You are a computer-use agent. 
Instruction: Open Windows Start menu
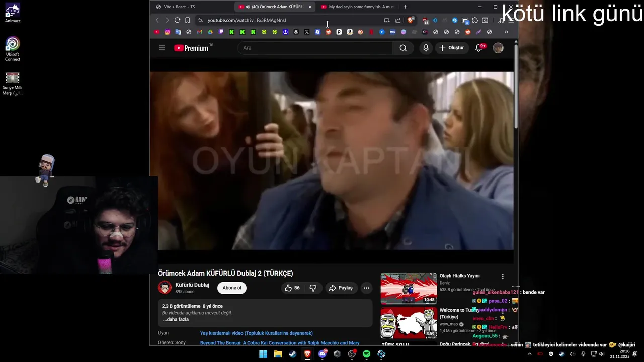263,354
